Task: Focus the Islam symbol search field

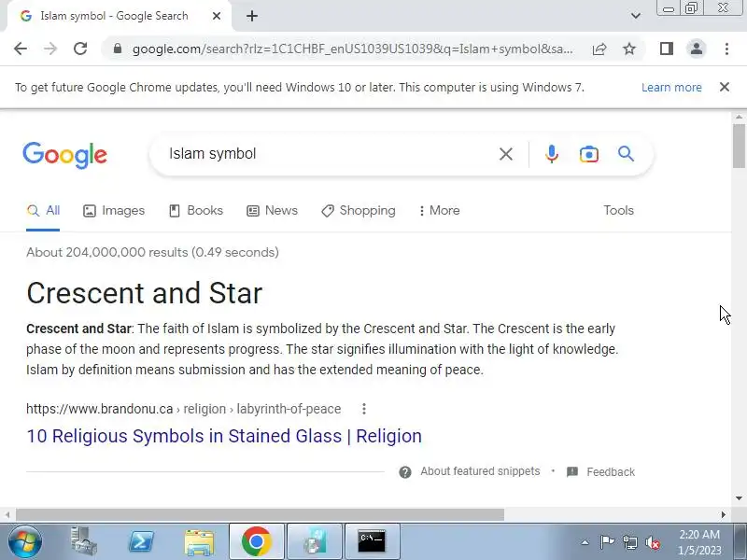Action: pyautogui.click(x=329, y=154)
